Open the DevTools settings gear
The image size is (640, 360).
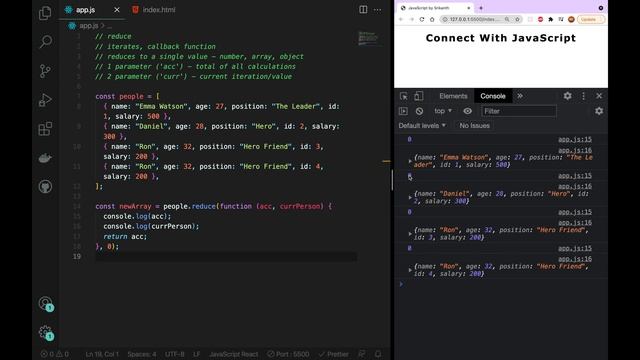(567, 96)
